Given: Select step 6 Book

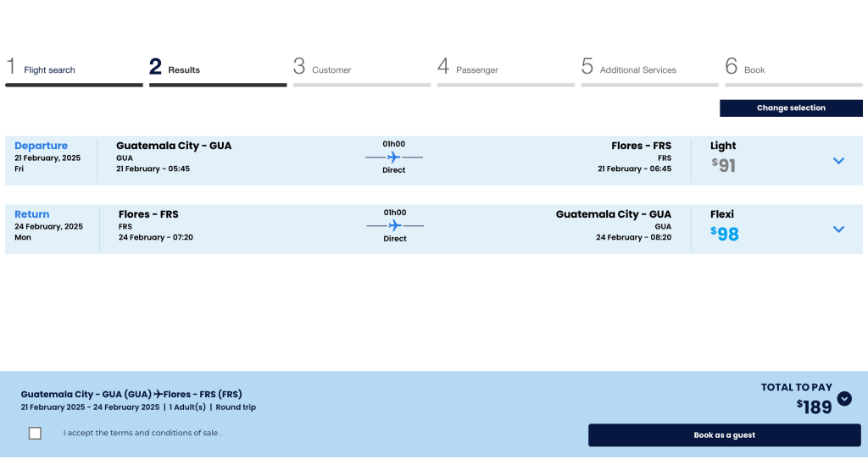Looking at the screenshot, I should [x=754, y=69].
